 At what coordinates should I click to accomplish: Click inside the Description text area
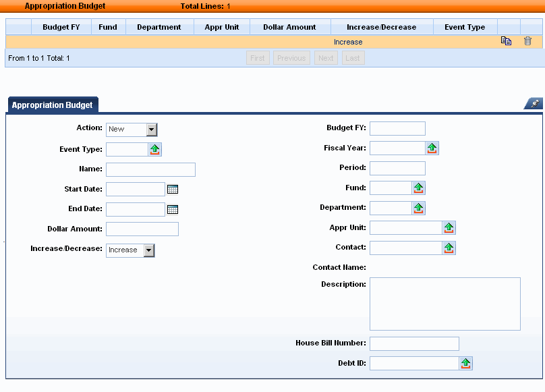click(x=445, y=304)
